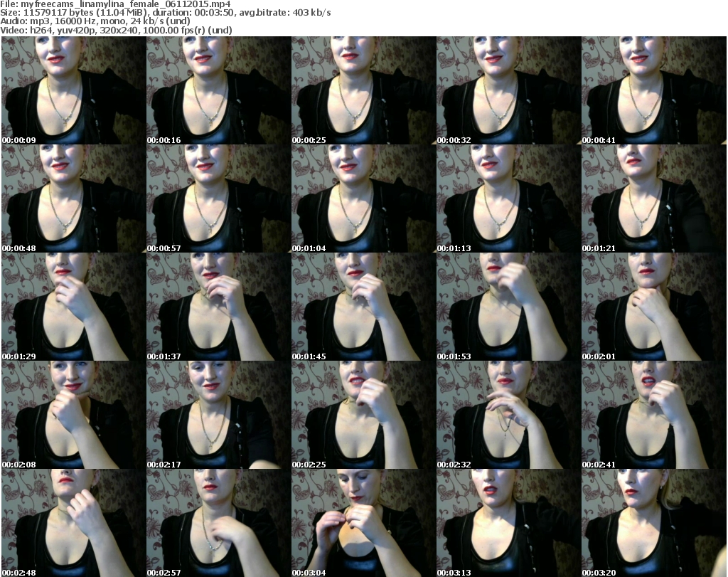Select the thumbnail stamped 00:00:16
728x577 pixels.
(x=219, y=90)
